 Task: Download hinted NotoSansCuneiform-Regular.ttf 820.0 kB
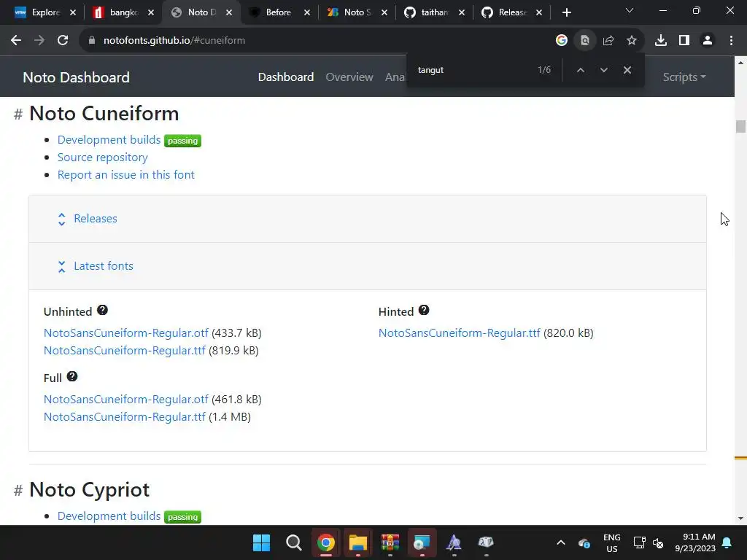460,332
